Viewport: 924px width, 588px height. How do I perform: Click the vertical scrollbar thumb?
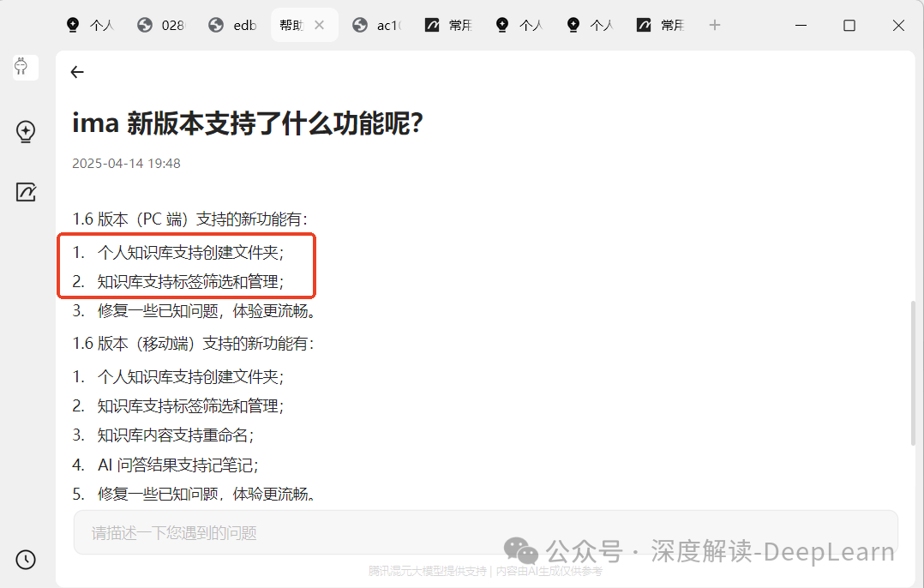tap(913, 373)
